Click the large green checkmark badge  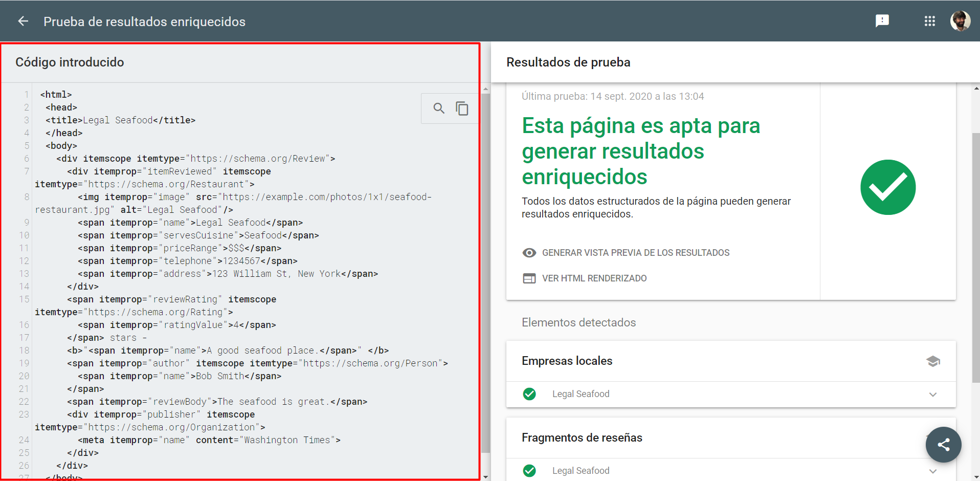888,187
